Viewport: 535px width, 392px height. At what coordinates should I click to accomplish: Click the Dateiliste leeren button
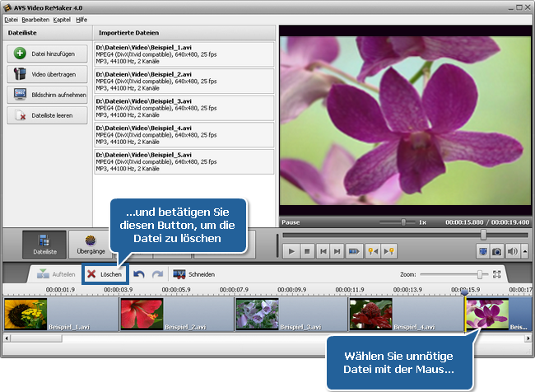(x=47, y=115)
